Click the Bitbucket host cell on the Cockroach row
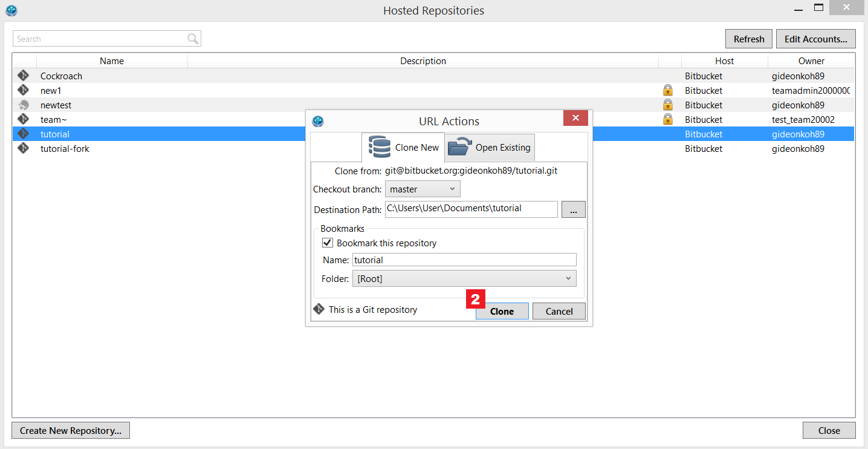The image size is (868, 449). coord(704,76)
